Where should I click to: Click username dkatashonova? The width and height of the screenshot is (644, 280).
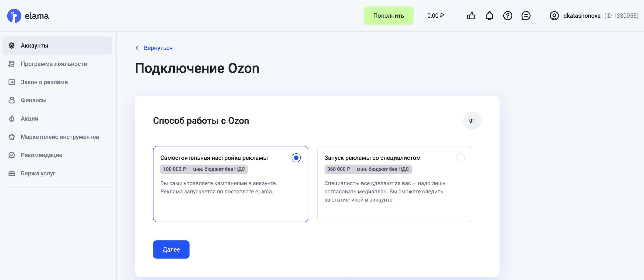(x=581, y=16)
